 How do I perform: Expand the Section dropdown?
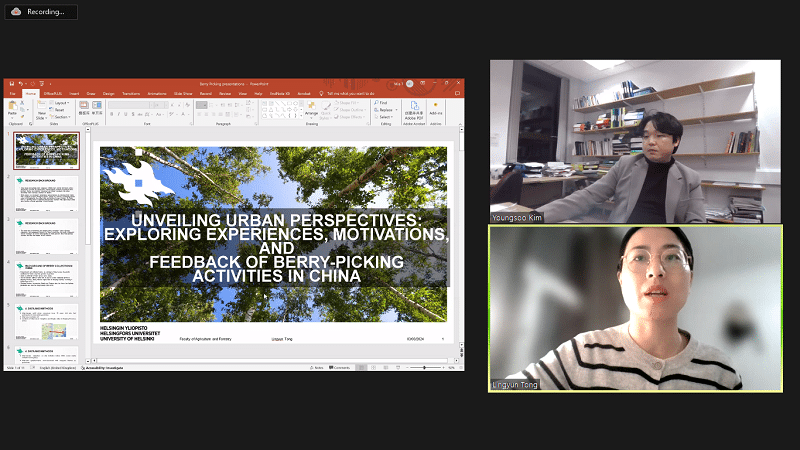coord(62,116)
